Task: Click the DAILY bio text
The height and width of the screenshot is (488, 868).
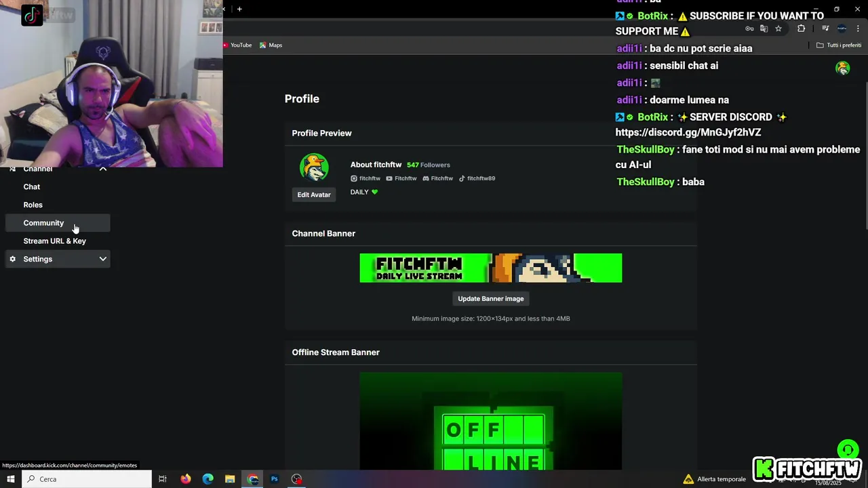Action: (364, 192)
